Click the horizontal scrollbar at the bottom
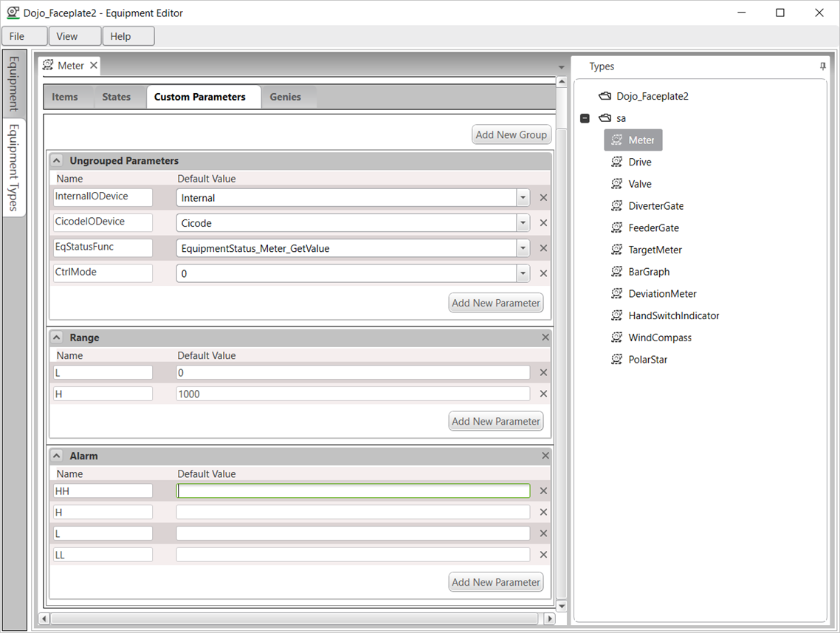The width and height of the screenshot is (840, 633). tap(295, 618)
